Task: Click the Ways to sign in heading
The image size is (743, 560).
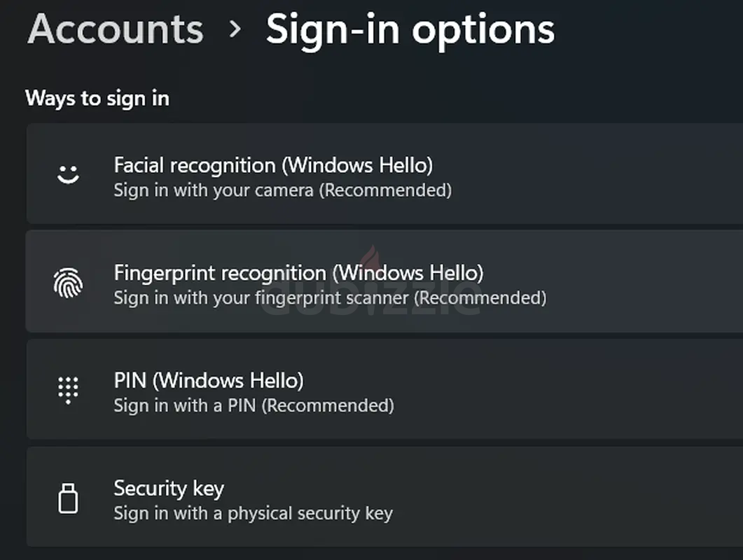Action: [x=97, y=99]
